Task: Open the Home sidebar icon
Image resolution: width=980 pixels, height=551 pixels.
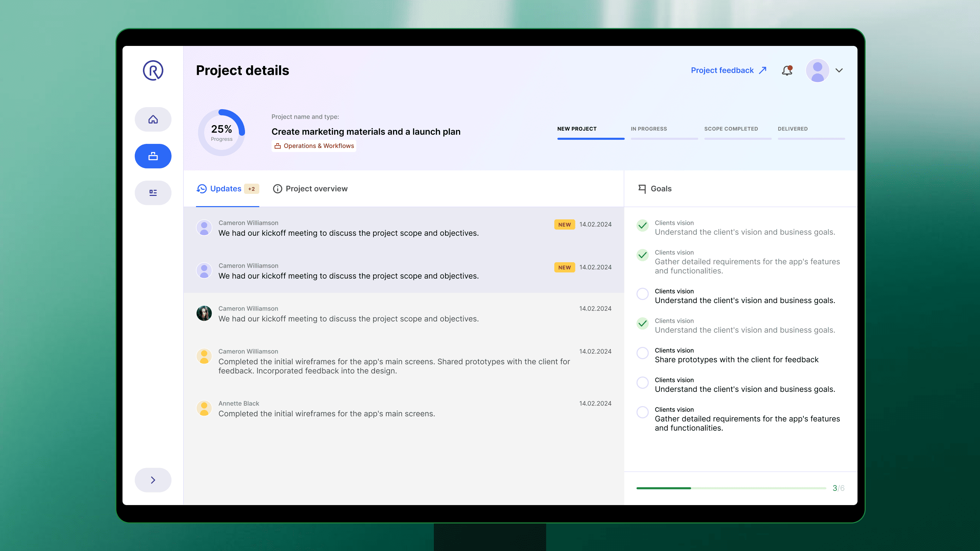Action: 153,119
